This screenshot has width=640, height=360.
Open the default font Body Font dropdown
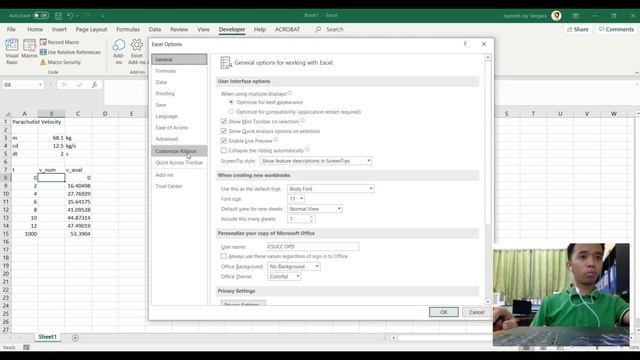(x=331, y=189)
